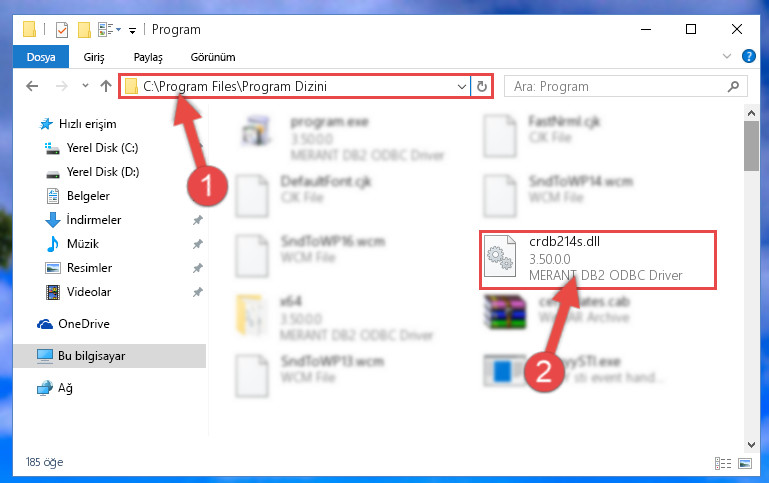
Task: Open the recent locations dropdown arrow
Action: pos(85,86)
